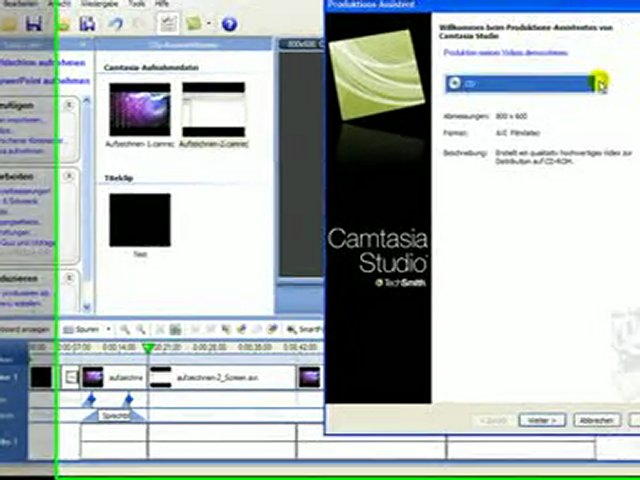Click Abbrechen to cancel production assistant
The width and height of the screenshot is (640, 480).
pos(596,420)
